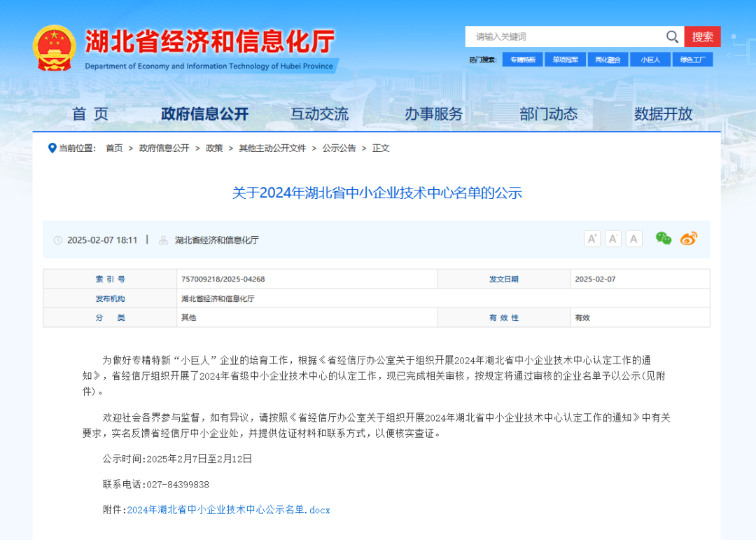This screenshot has width=756, height=540.
Task: Go to 办事服务 in the main nav
Action: tap(433, 113)
